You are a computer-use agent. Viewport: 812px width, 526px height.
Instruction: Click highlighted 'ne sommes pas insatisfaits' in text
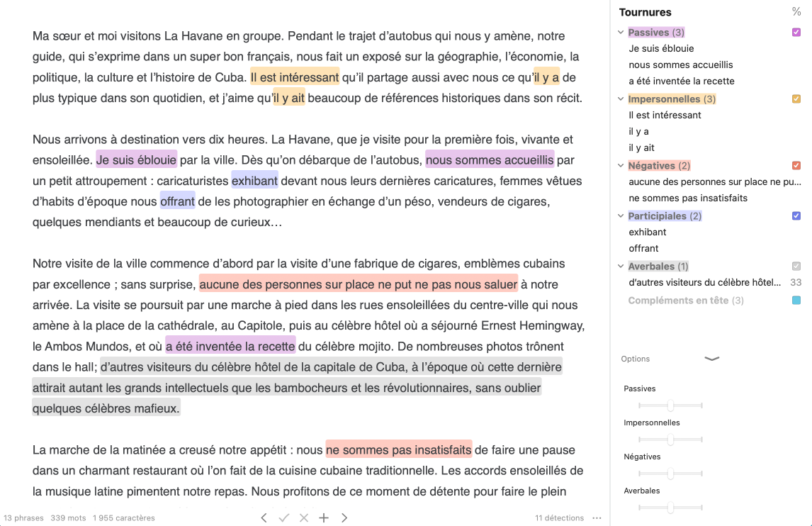tap(399, 450)
